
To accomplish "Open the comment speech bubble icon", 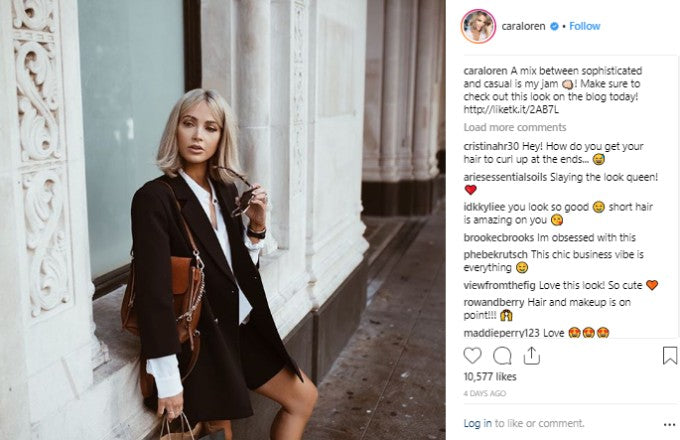I will (x=502, y=355).
